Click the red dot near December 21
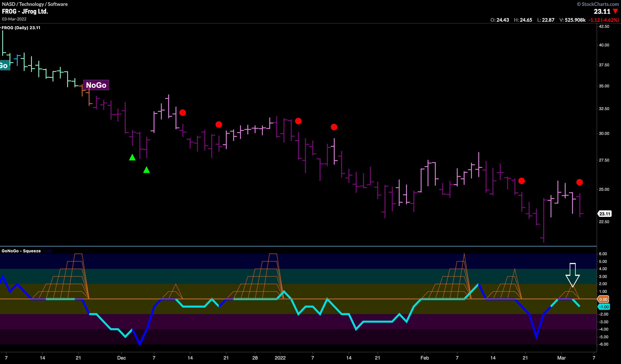Image resolution: width=621 pixels, height=364 pixels. tap(219, 124)
